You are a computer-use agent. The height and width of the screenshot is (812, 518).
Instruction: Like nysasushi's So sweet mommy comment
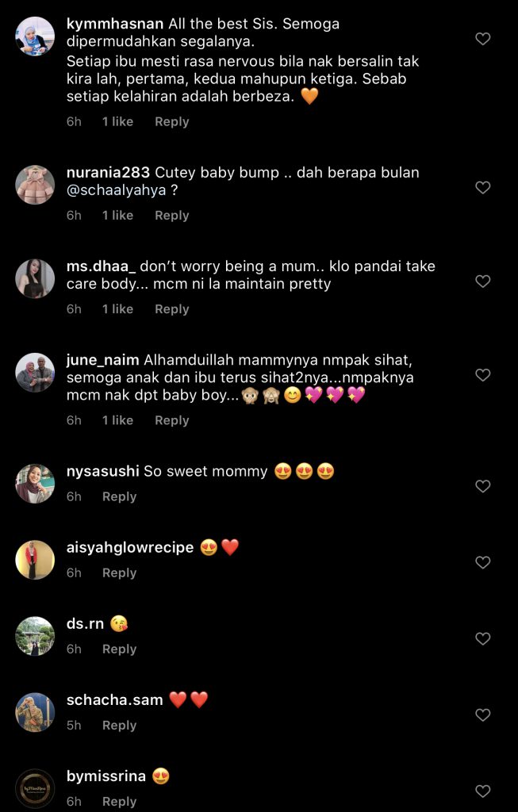point(483,486)
